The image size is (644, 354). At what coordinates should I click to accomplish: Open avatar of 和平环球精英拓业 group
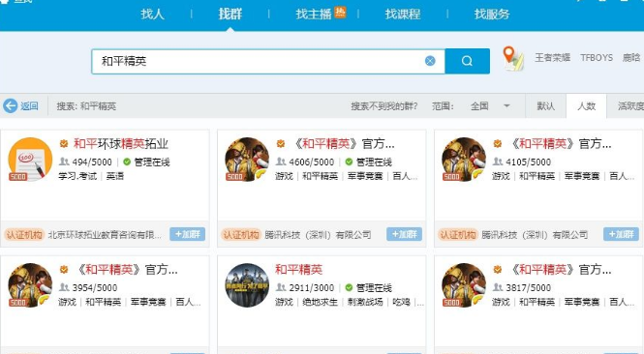30,160
